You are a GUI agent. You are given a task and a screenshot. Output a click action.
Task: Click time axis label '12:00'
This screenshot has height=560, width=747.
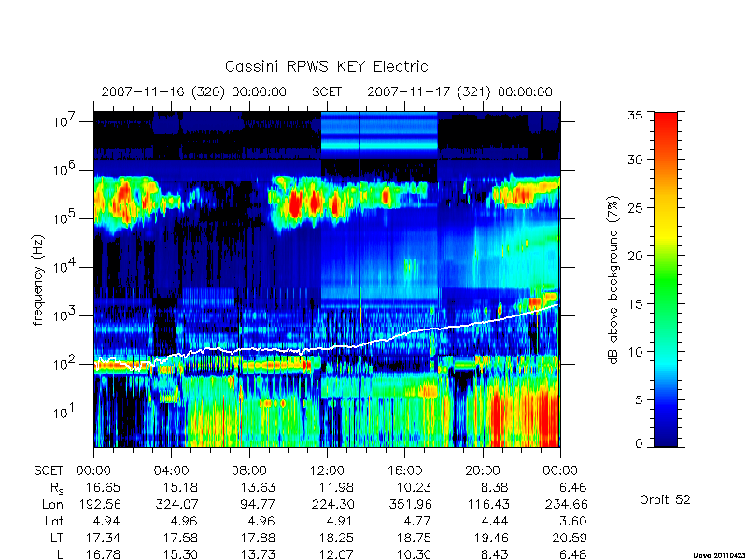click(x=327, y=471)
